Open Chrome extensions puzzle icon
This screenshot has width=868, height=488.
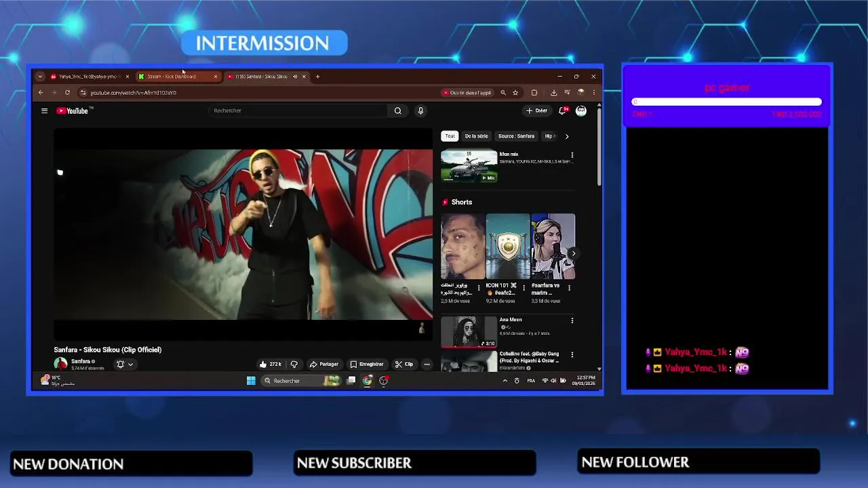(x=534, y=93)
